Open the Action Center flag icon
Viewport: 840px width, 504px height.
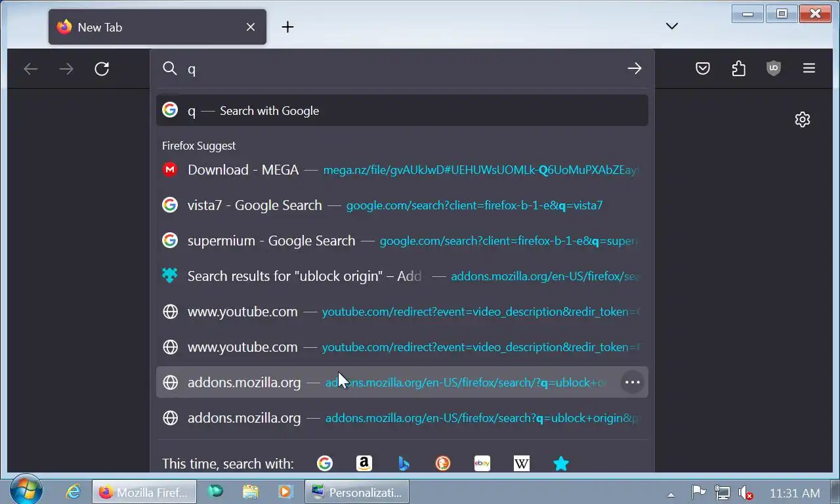[698, 492]
